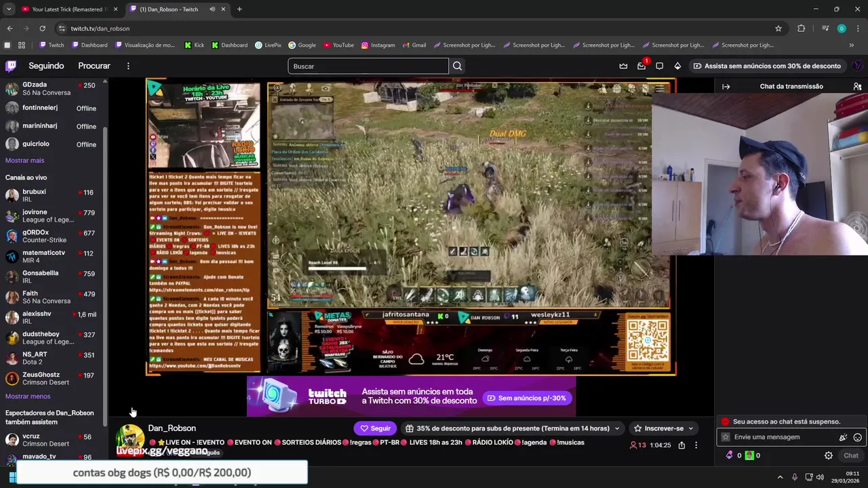Reload the page
868x488 pixels.
point(42,28)
